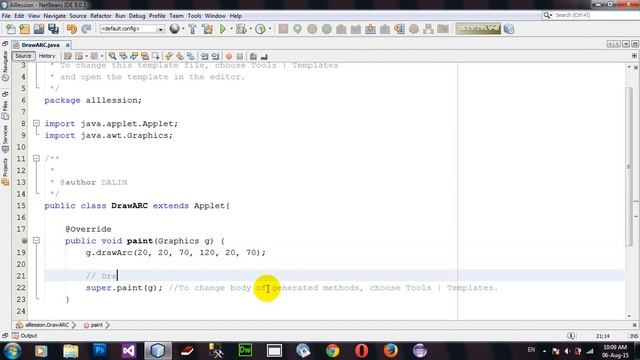Screen dimensions: 640x360
Task: Click the editor vertical scrollbar thumb
Action: (x=629, y=167)
